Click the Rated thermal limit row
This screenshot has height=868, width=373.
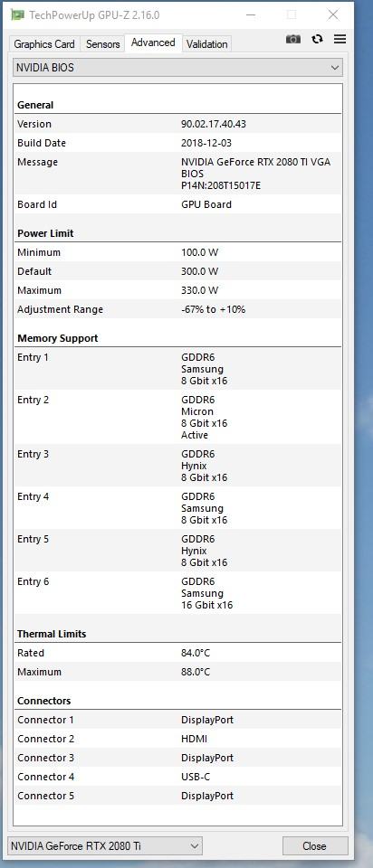pos(178,653)
